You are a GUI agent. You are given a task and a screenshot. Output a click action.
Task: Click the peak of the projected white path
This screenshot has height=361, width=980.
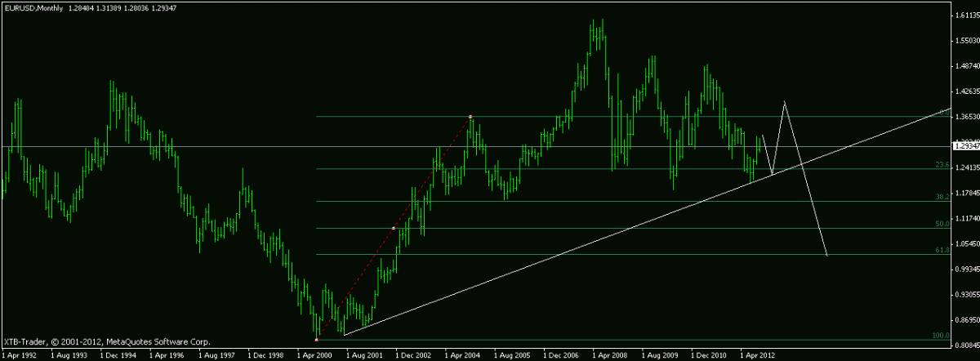click(x=785, y=102)
